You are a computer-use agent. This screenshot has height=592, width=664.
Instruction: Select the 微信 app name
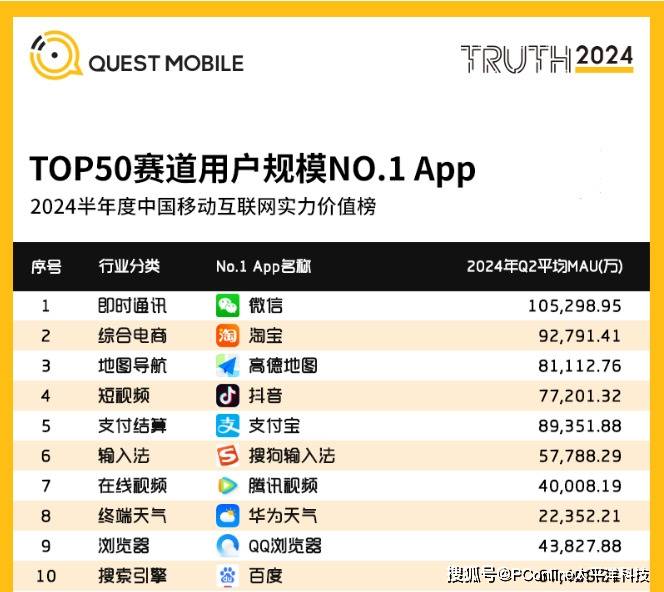pyautogui.click(x=266, y=306)
